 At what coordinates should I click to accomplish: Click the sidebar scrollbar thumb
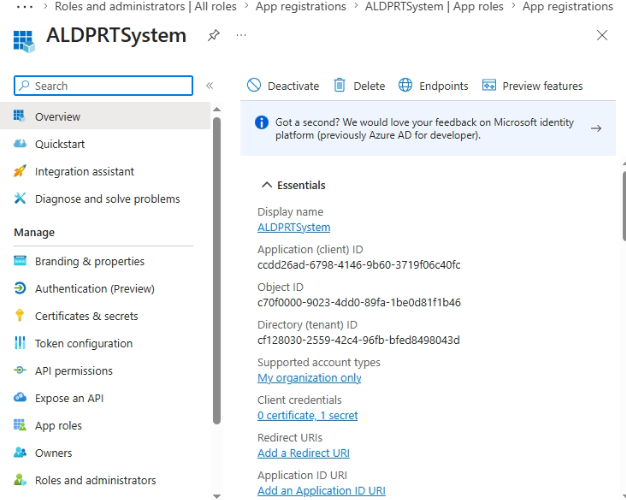(217, 270)
